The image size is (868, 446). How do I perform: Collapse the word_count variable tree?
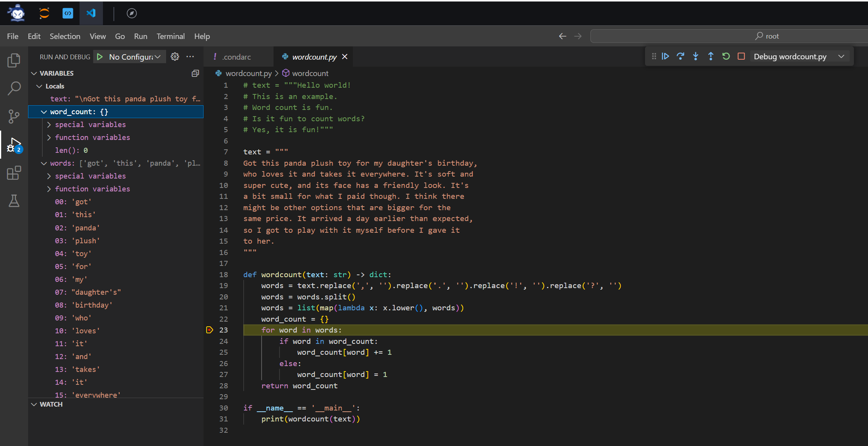pyautogui.click(x=44, y=112)
